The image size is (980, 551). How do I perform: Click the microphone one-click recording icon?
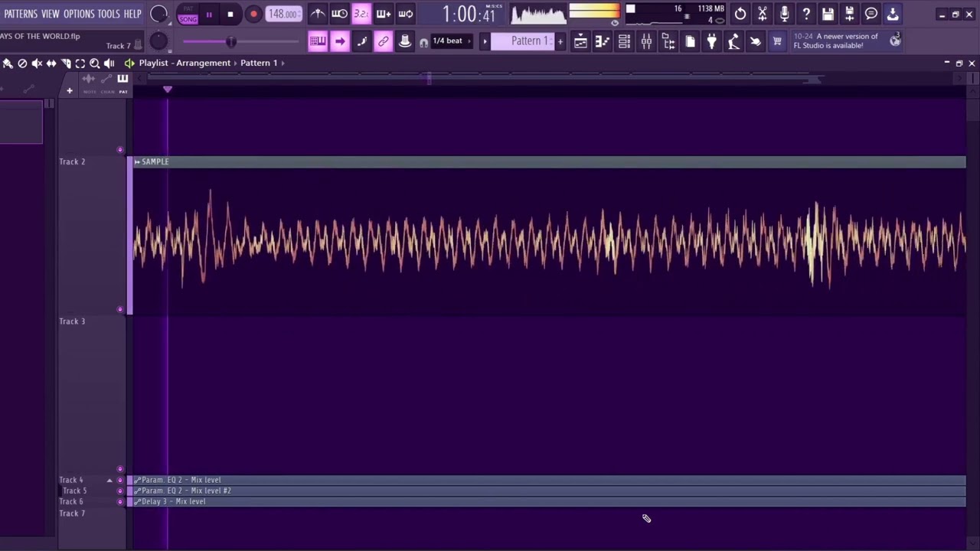point(784,14)
